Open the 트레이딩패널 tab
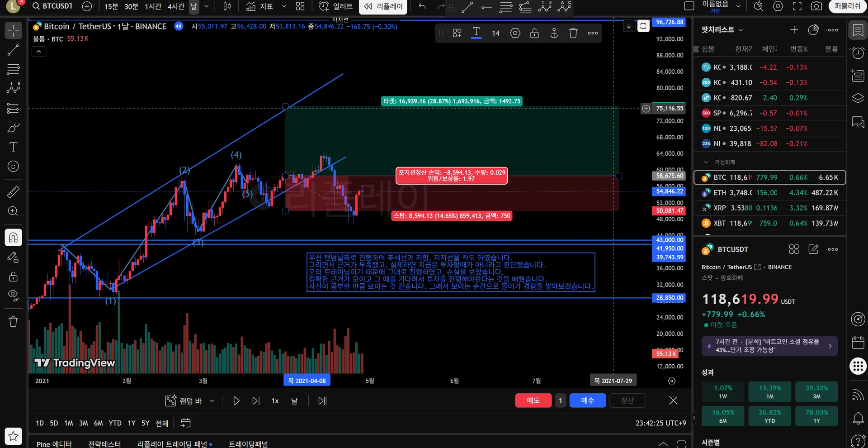This screenshot has height=448, width=868. pos(248,444)
